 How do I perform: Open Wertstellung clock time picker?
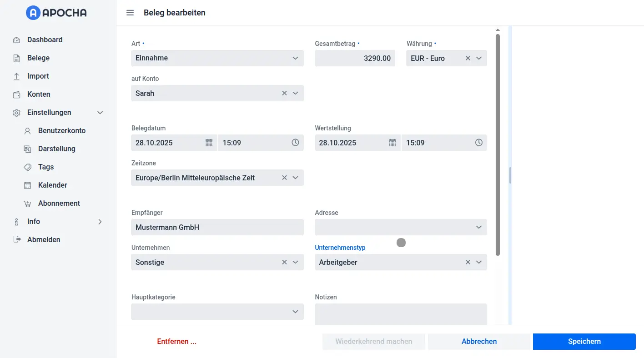(x=478, y=143)
